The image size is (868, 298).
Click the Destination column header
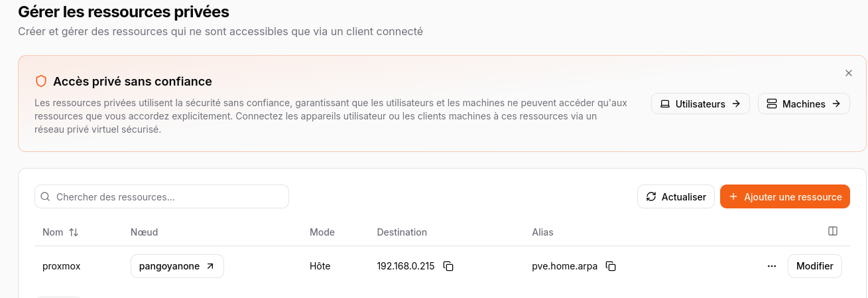tap(402, 232)
